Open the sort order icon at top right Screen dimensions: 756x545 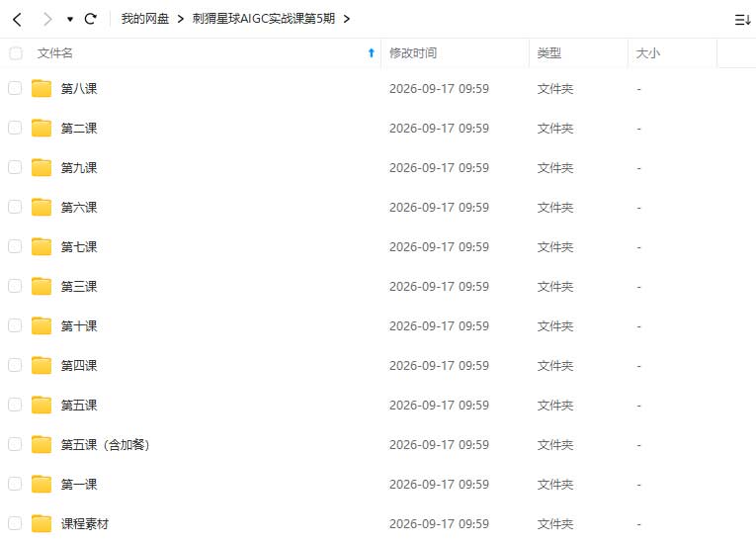(x=741, y=20)
